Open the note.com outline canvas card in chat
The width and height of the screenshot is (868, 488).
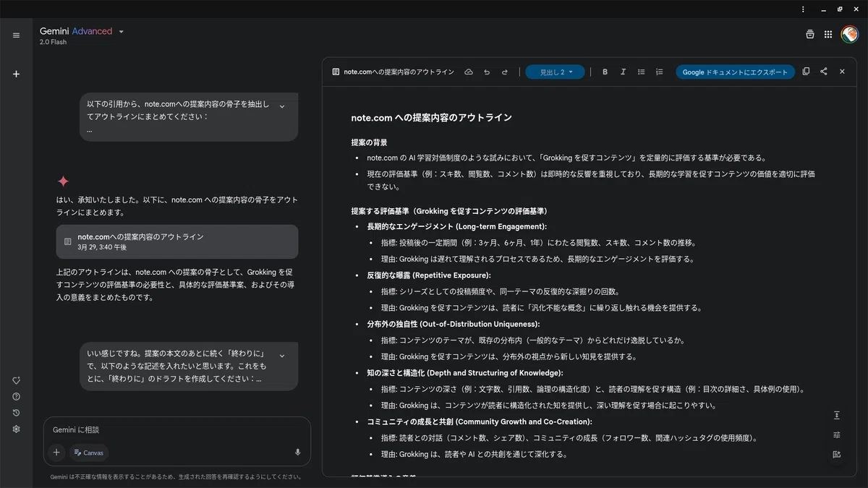click(x=177, y=241)
